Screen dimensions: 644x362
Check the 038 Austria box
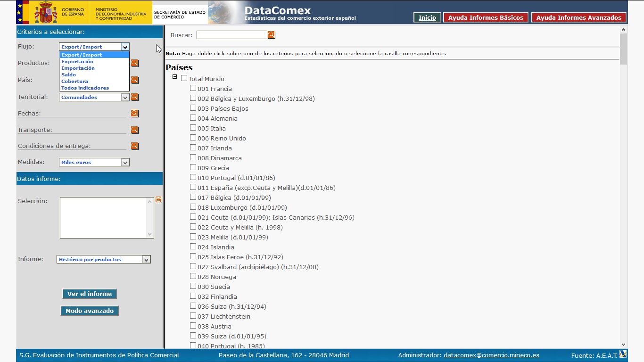point(193,326)
